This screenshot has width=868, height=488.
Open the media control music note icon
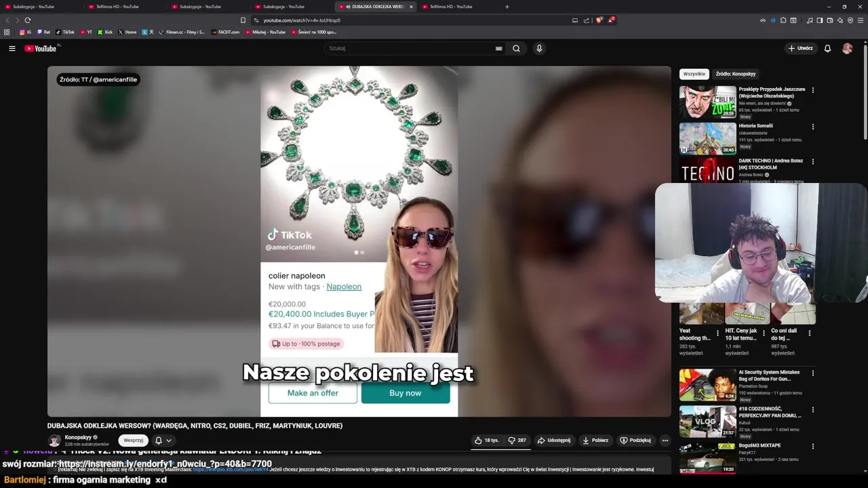point(809,20)
